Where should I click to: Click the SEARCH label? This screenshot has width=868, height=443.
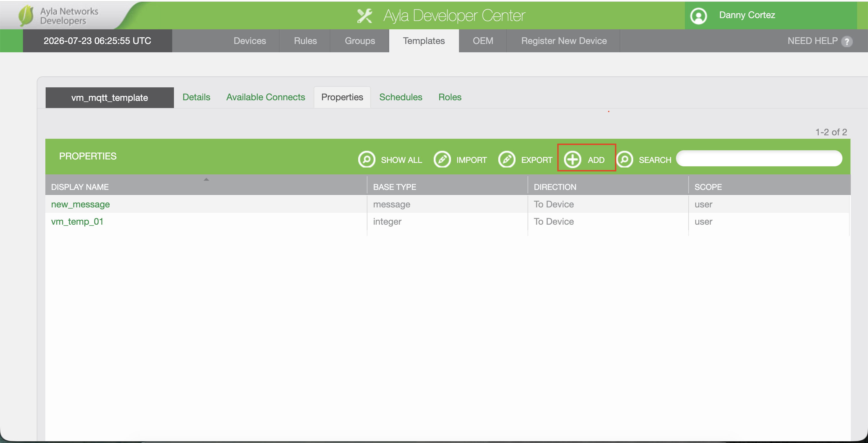click(655, 160)
